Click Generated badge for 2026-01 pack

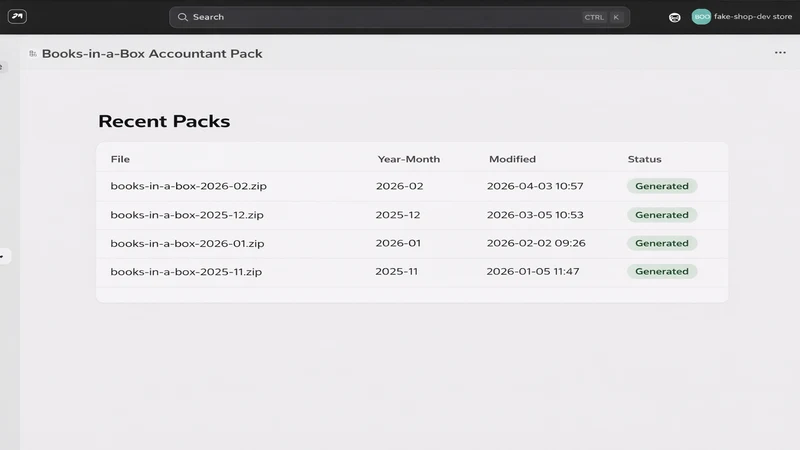pos(662,243)
